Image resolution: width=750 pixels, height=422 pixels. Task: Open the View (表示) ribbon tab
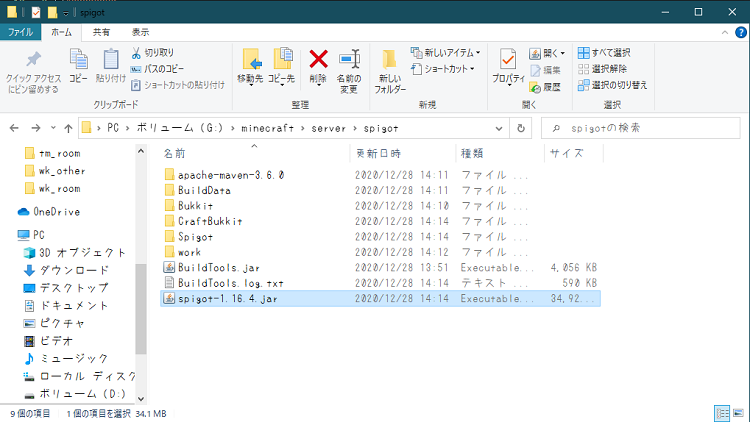point(140,32)
